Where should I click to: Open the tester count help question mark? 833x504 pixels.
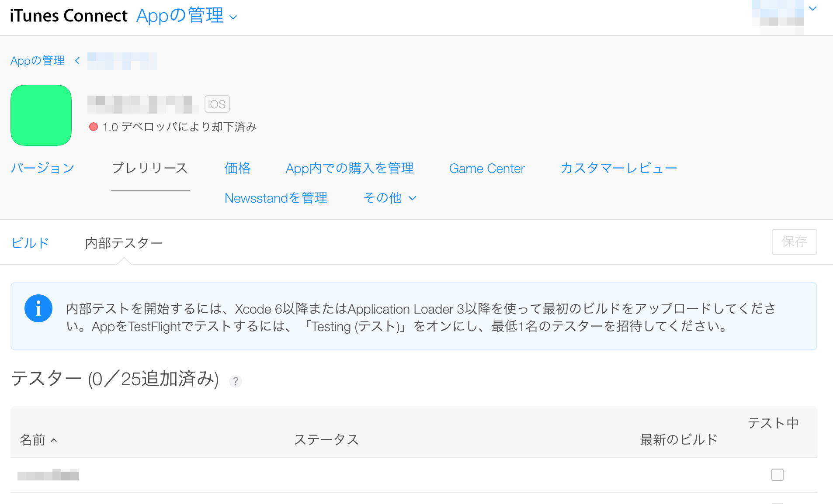tap(236, 381)
